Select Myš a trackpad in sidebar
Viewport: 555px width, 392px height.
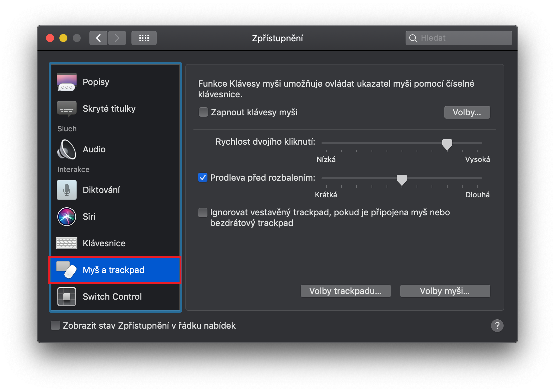click(x=113, y=270)
